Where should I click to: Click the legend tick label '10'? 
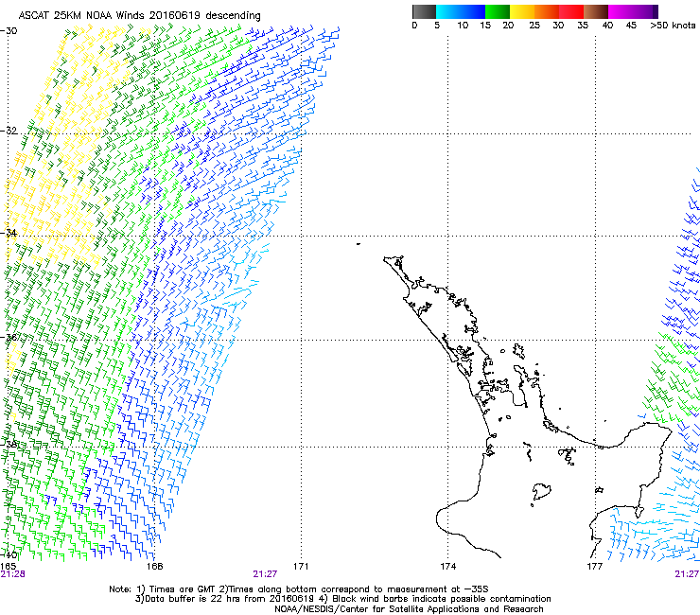[x=463, y=26]
